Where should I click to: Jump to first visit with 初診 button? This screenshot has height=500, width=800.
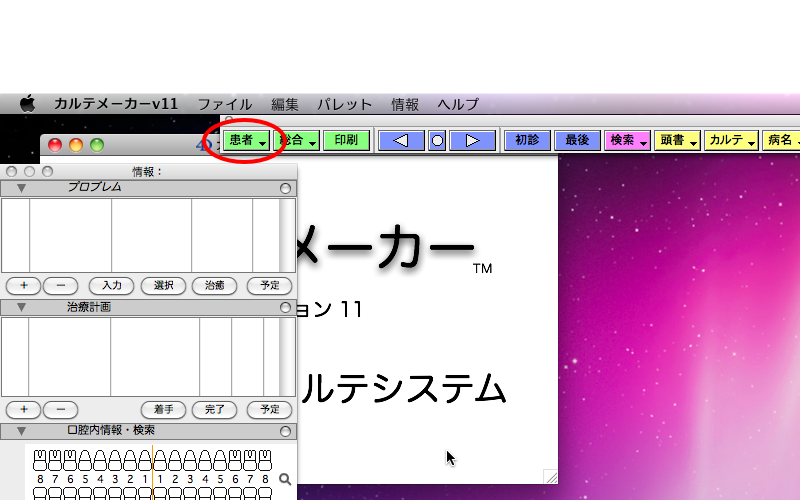(527, 141)
